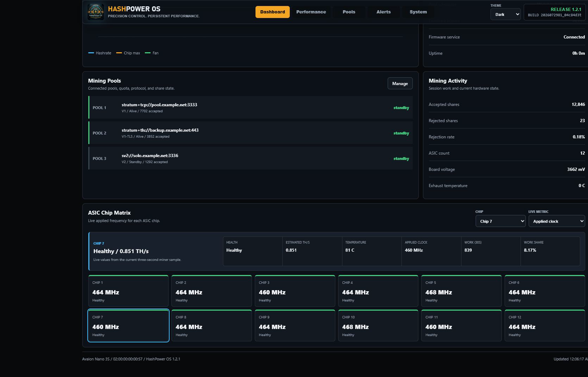Image resolution: width=588 pixels, height=377 pixels.
Task: Select the Chip 12 card
Action: pos(545,325)
